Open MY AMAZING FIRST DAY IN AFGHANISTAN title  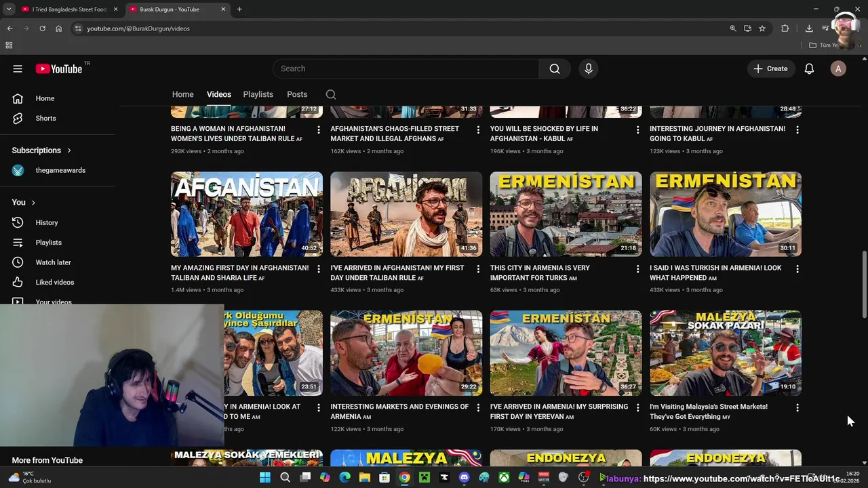click(239, 272)
